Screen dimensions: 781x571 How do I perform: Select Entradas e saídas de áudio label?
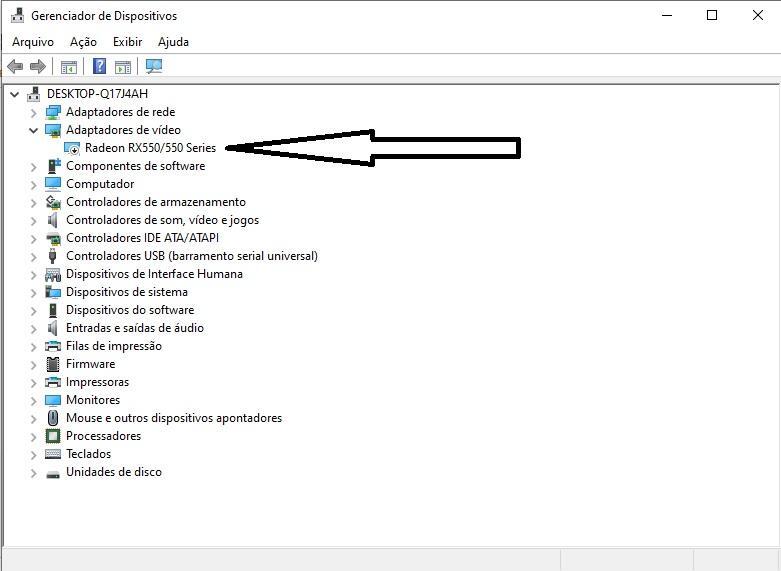135,328
